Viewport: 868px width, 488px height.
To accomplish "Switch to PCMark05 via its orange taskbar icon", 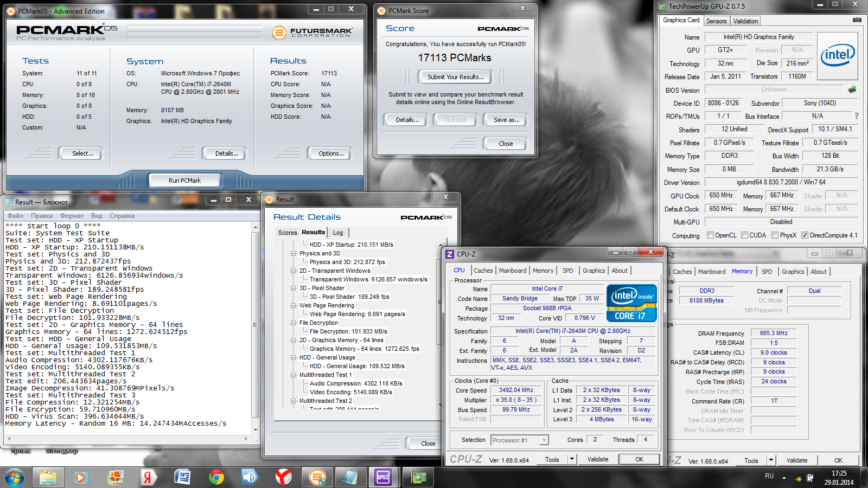I will [317, 477].
